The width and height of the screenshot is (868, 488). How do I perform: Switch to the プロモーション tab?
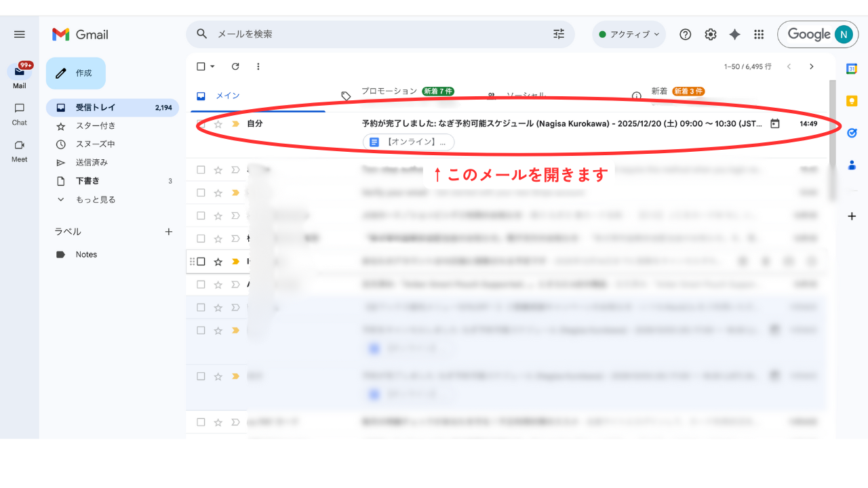(x=389, y=91)
